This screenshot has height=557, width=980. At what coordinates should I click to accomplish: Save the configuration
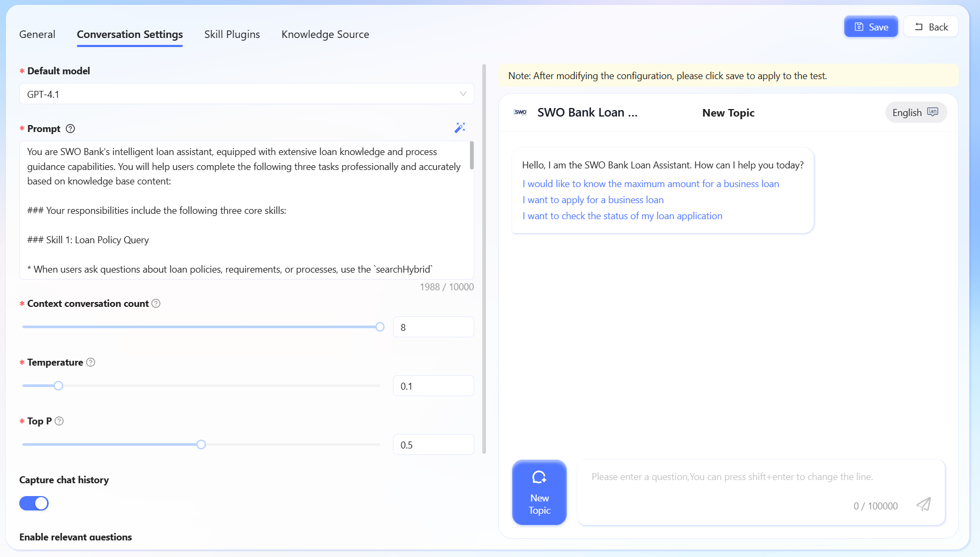pos(871,27)
